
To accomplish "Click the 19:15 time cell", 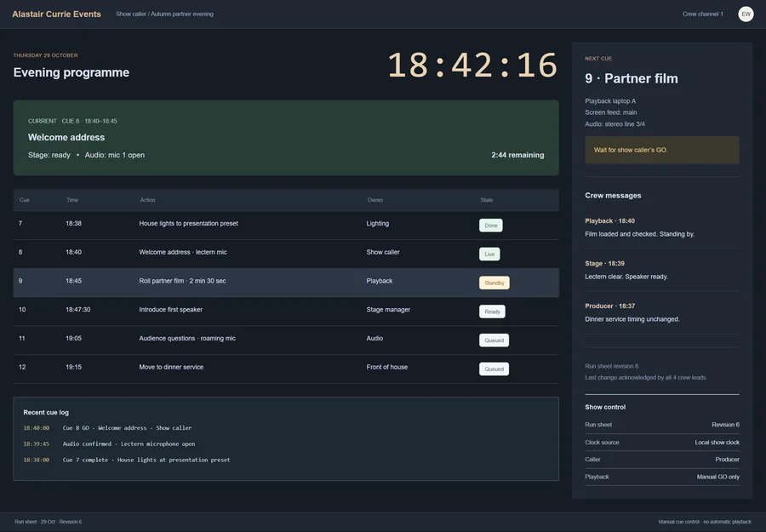I will coord(73,368).
